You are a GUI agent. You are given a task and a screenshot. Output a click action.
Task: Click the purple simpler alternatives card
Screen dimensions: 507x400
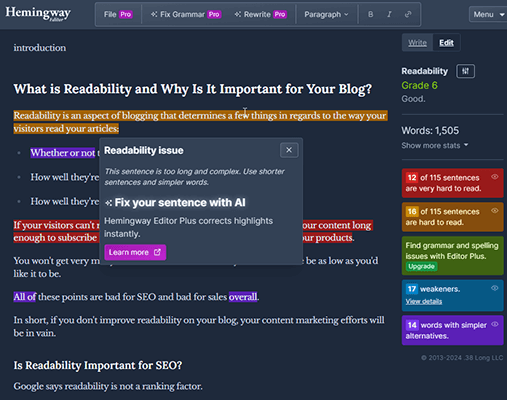(x=452, y=330)
